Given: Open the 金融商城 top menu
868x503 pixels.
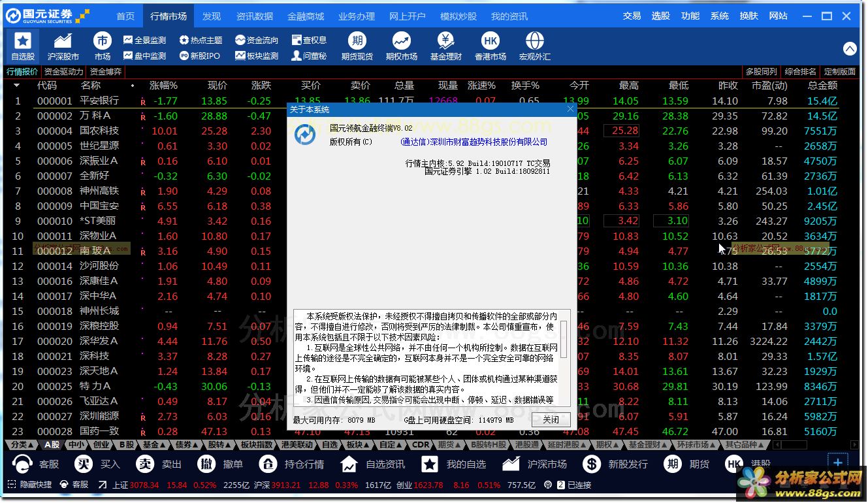Looking at the screenshot, I should click(x=305, y=16).
